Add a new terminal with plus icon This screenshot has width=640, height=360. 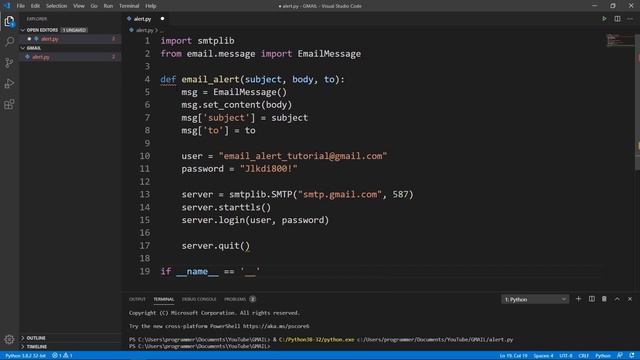578,299
